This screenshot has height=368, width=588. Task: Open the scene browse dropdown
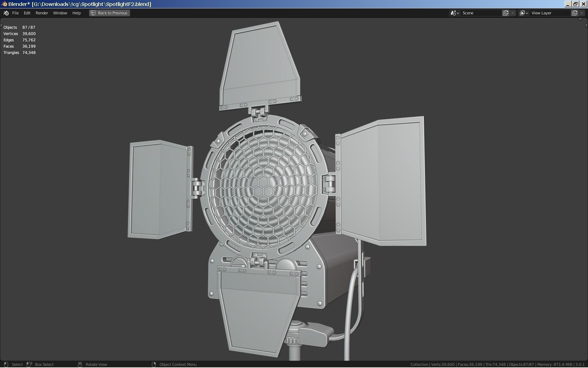pyautogui.click(x=455, y=13)
